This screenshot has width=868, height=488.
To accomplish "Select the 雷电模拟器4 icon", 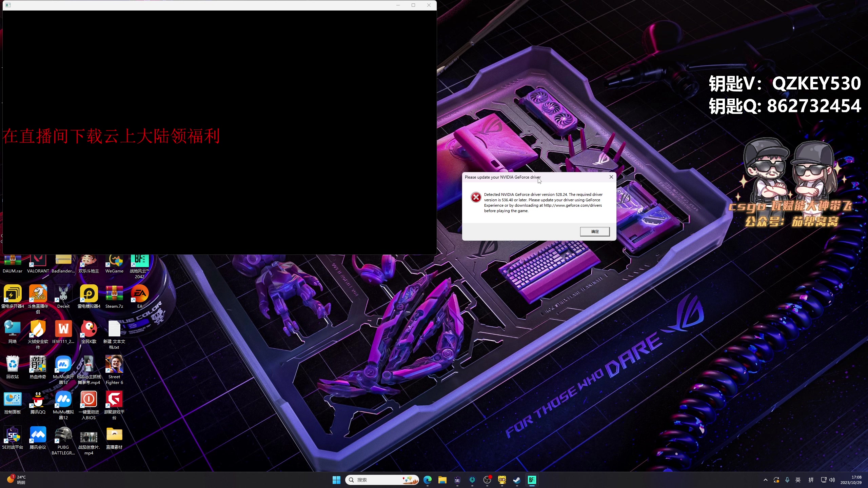I will (x=89, y=297).
